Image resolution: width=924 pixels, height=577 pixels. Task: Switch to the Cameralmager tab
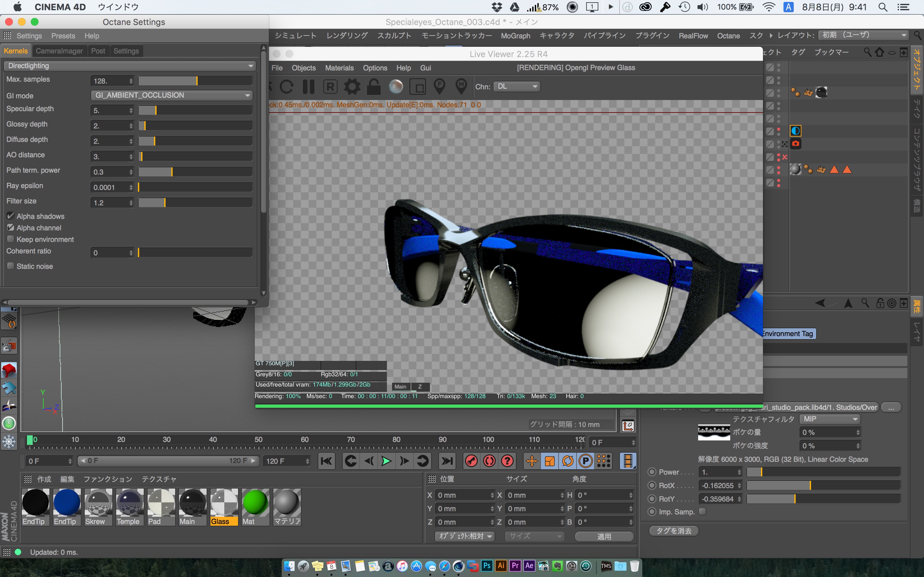point(59,51)
